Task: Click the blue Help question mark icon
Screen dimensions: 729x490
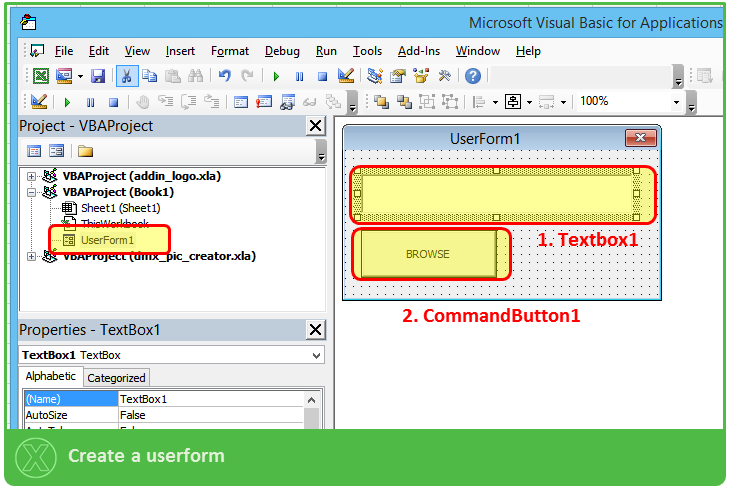Action: (x=473, y=76)
